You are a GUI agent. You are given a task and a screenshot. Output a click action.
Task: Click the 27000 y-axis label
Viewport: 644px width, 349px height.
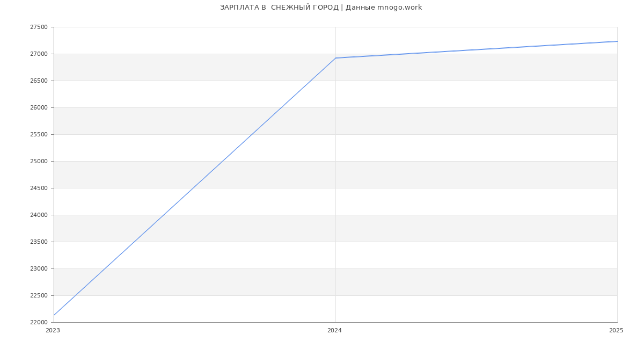[x=39, y=54]
